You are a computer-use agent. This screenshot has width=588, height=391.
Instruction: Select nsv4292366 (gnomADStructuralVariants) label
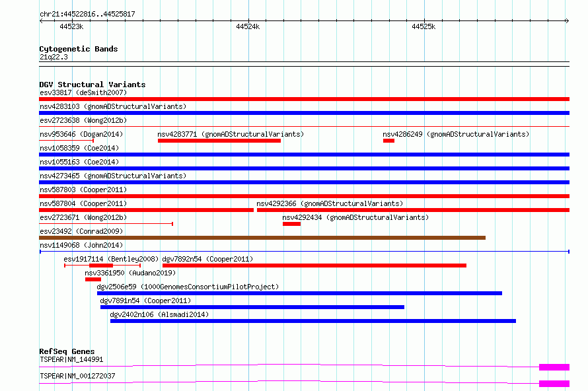(x=330, y=203)
